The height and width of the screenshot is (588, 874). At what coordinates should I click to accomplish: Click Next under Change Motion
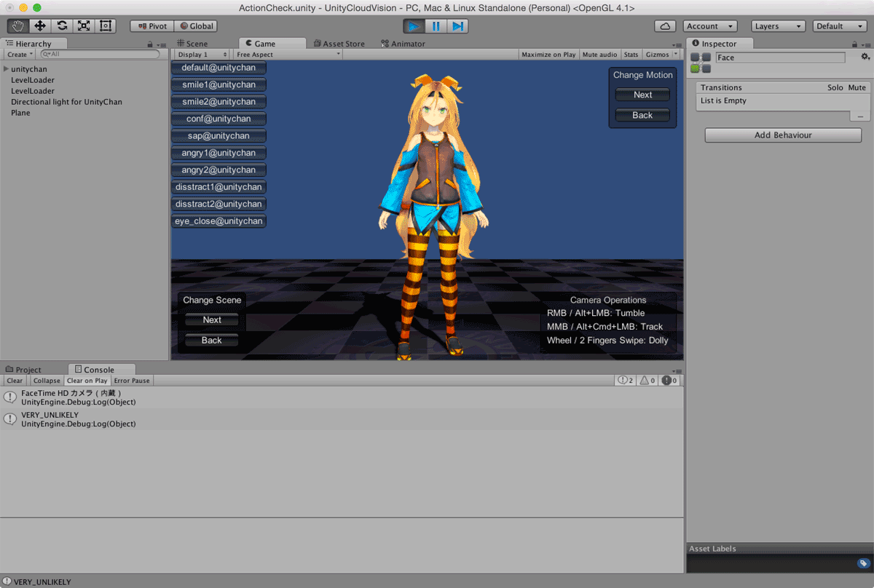point(642,95)
